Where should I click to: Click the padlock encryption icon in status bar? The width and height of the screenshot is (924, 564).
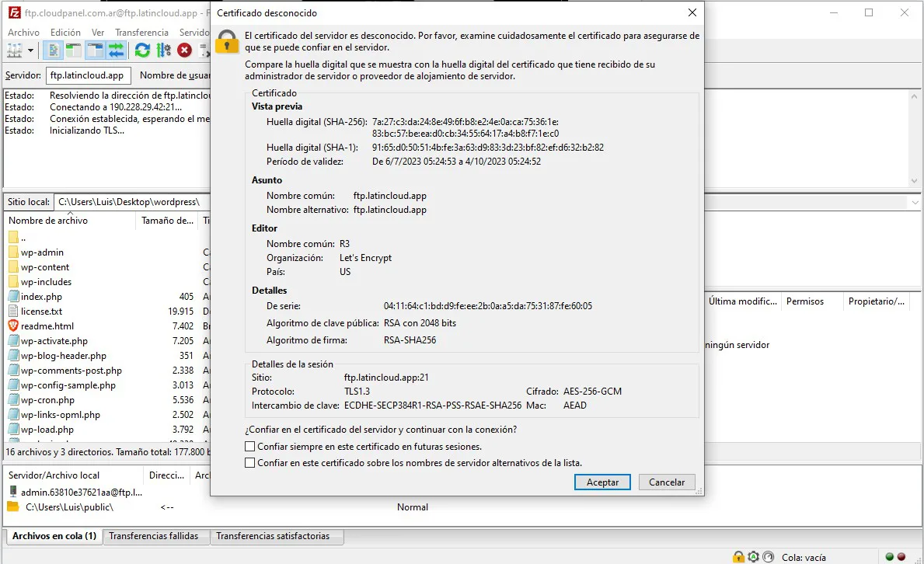(x=738, y=557)
